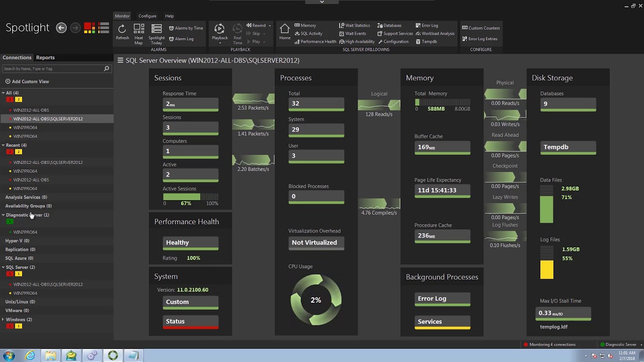Select the Monitor ribbon tab
Viewport: 644px width, 362px height.
click(x=122, y=16)
